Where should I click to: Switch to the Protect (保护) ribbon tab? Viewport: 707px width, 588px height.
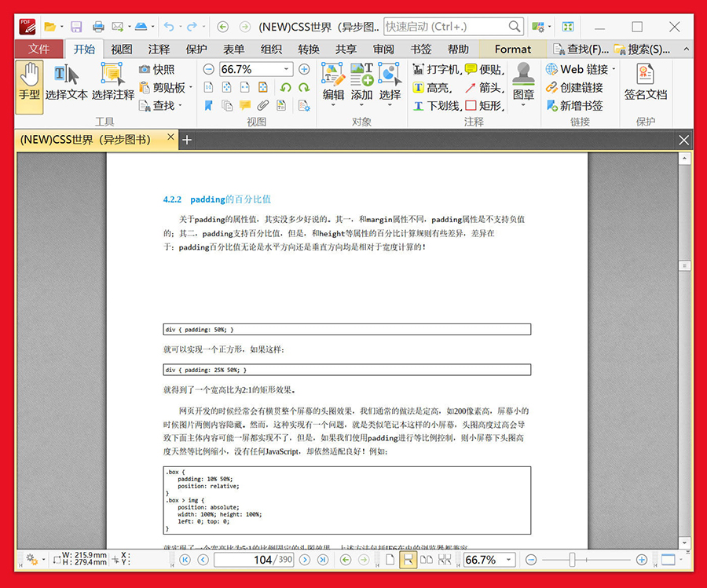click(x=196, y=49)
